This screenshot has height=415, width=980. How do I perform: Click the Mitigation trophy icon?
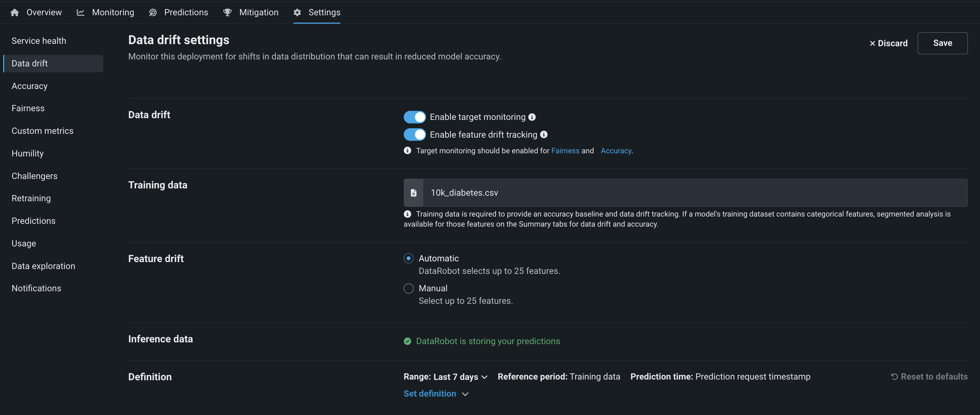[x=227, y=13]
